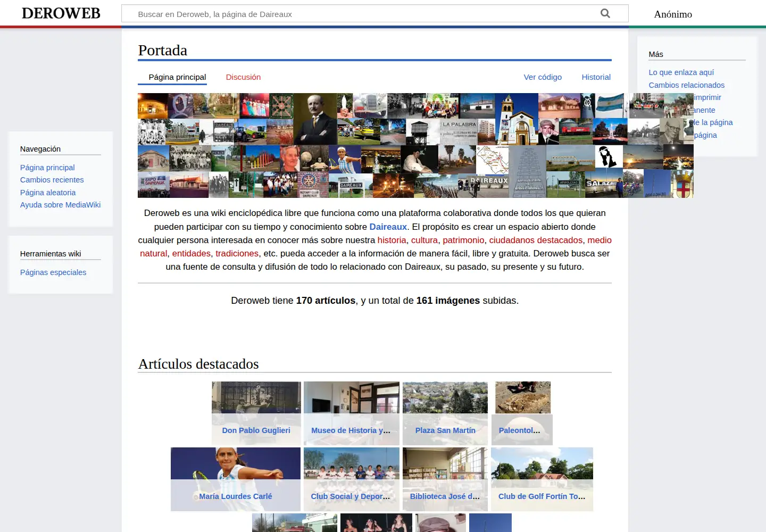Click Lo que enlaza aquí link

point(681,72)
